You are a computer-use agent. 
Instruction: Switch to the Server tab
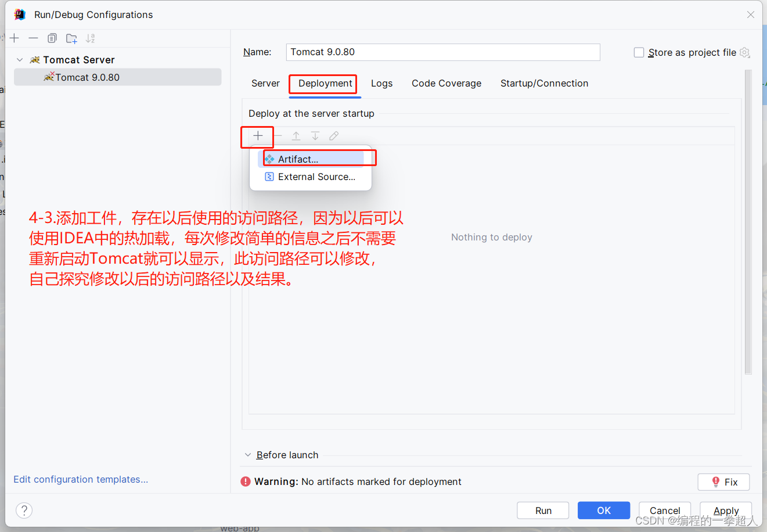[x=265, y=83]
